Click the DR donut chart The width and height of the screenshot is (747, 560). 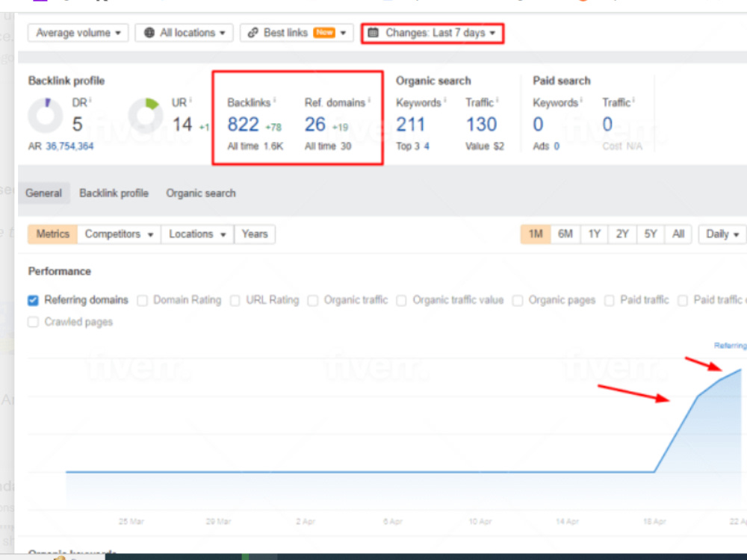pos(46,115)
